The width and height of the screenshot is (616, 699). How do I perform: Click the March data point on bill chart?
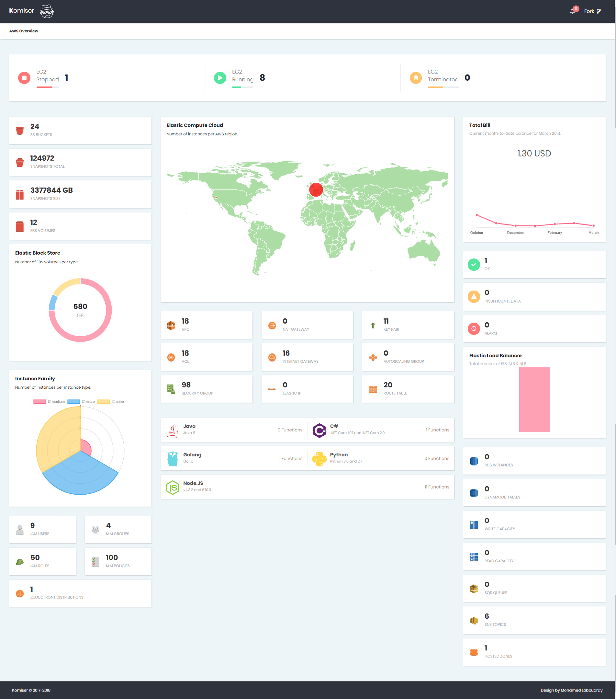(593, 226)
